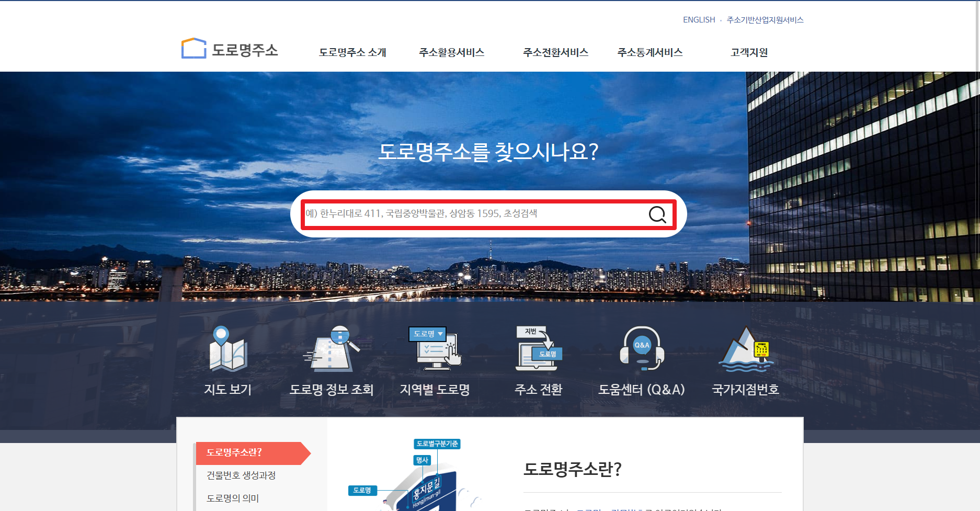980x511 pixels.
Task: Open the 도움센터 Q&A headset icon
Action: (642, 349)
